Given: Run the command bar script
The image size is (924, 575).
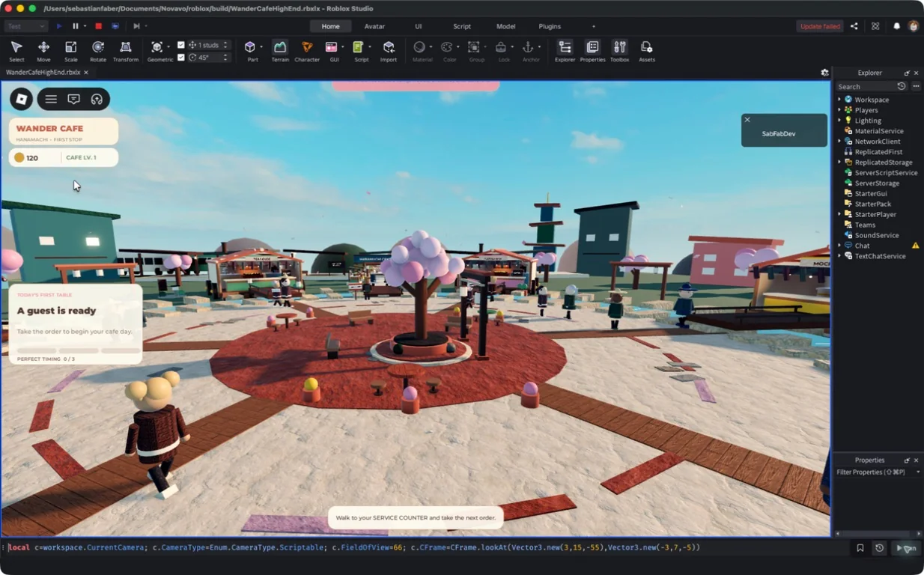Looking at the screenshot, I should point(906,548).
